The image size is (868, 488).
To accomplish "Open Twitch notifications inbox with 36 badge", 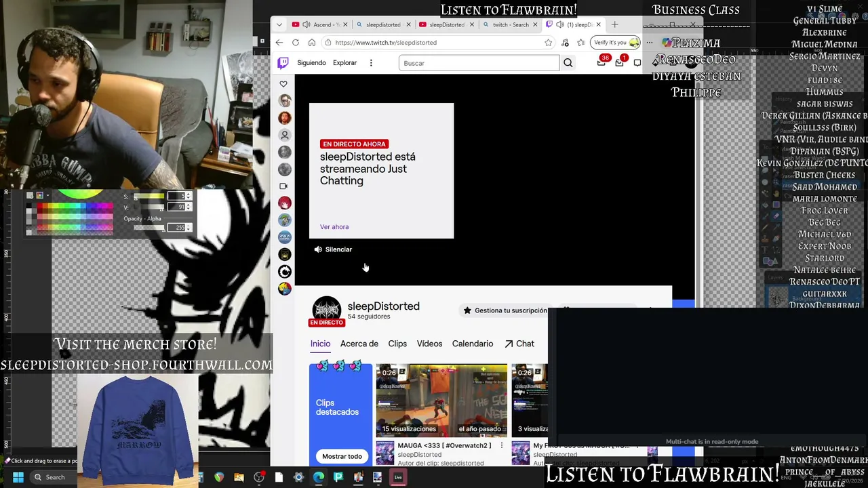I will tap(601, 62).
